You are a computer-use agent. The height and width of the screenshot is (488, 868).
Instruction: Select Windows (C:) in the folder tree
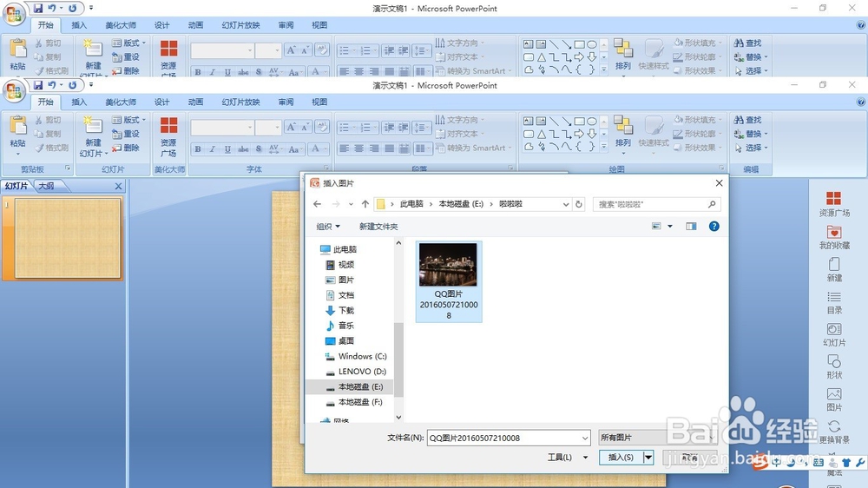[361, 356]
